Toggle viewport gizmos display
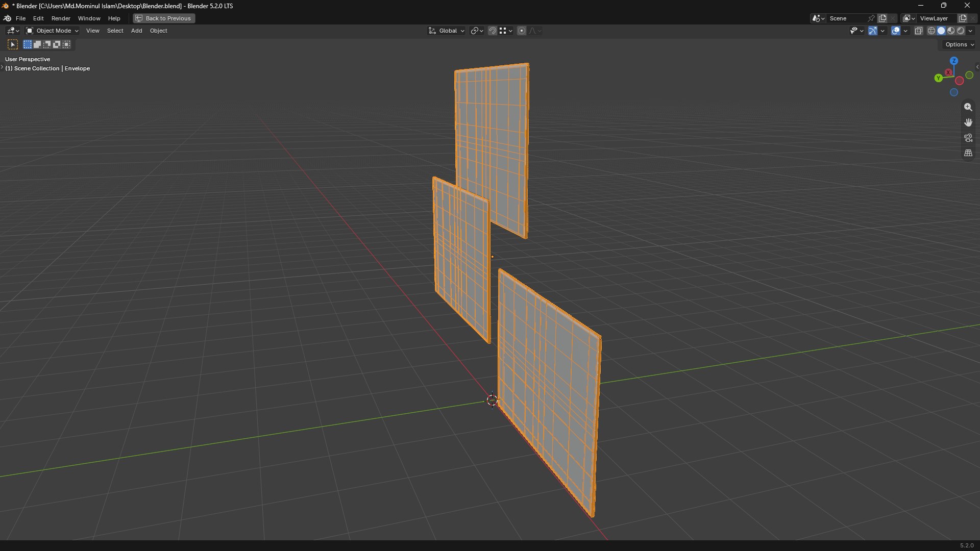The width and height of the screenshot is (980, 551). (x=873, y=31)
